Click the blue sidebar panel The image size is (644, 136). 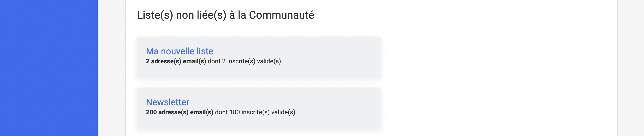point(49,68)
